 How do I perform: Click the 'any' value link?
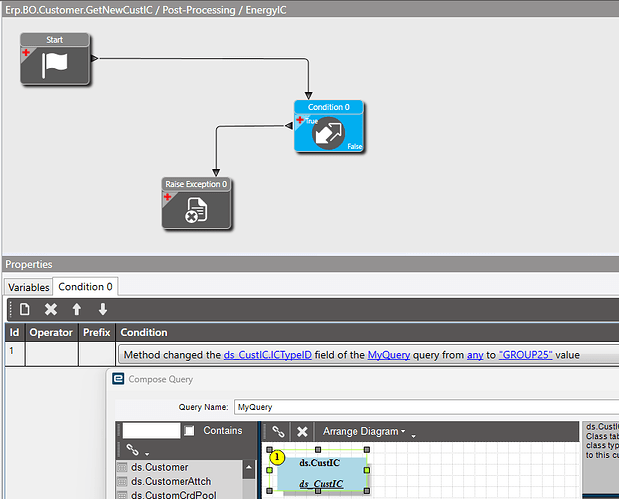475,355
